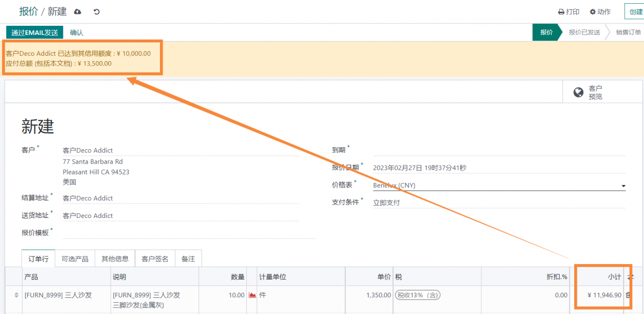Image resolution: width=644 pixels, height=314 pixels.
Task: Click the red forecast chart icon on the order line
Action: 251,294
